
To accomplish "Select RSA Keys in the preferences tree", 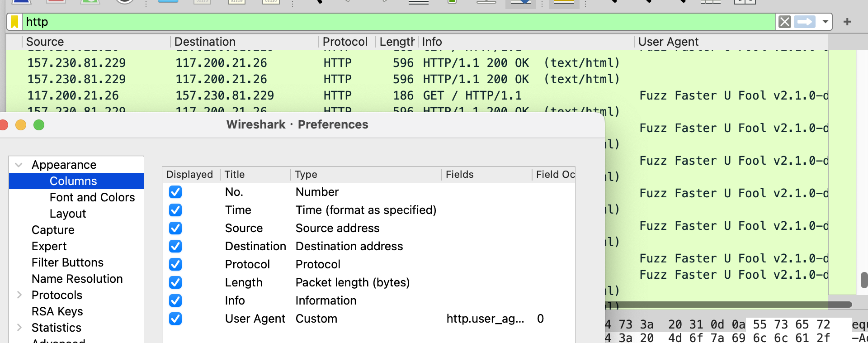I will (x=57, y=311).
